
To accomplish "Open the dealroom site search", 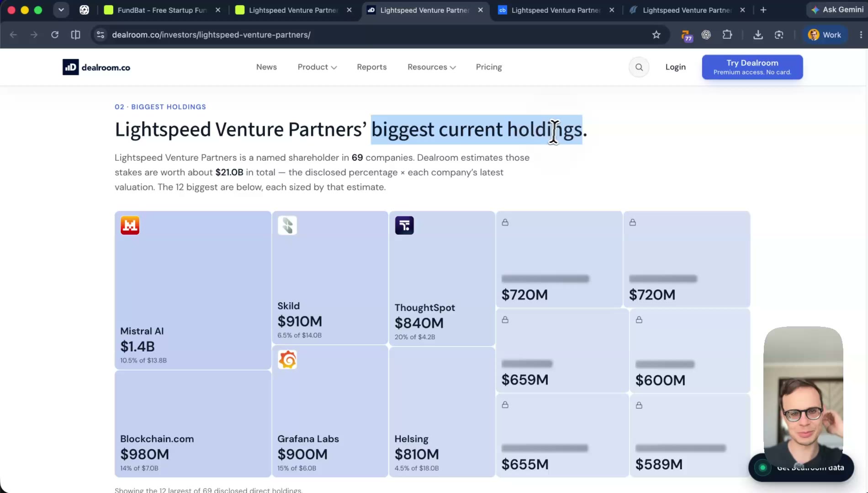I will 639,67.
